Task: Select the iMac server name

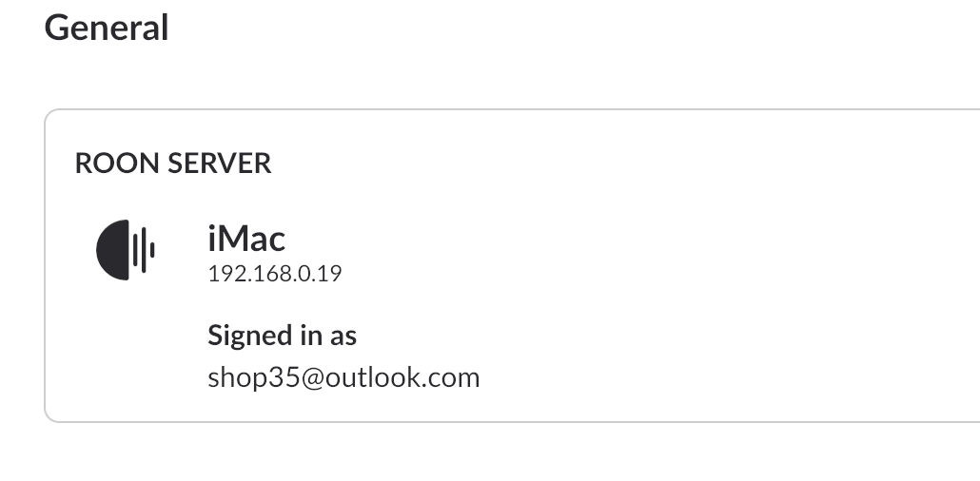Action: (246, 239)
